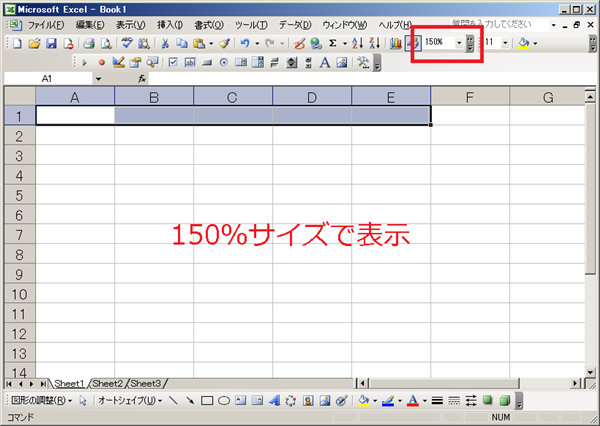Open the Zoom 150% dropdown

click(459, 42)
